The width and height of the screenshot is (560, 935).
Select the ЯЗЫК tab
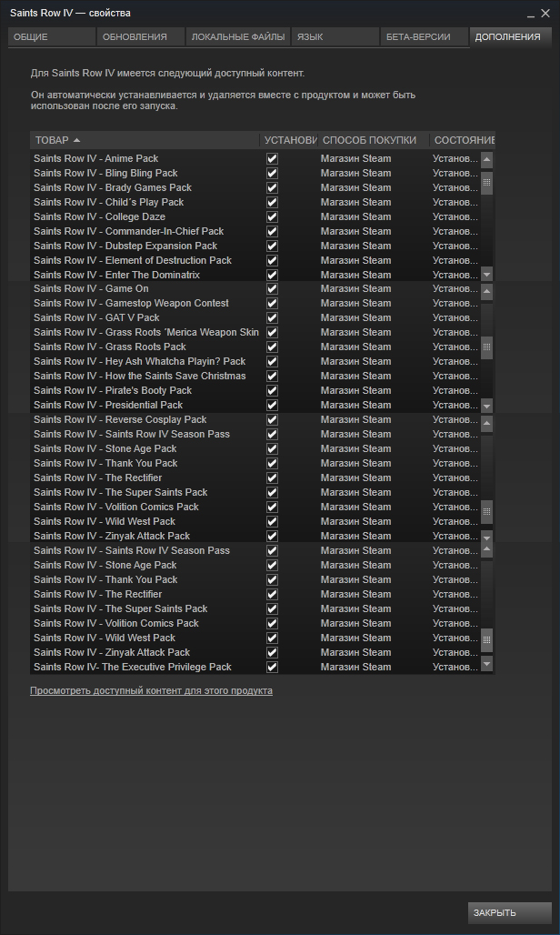(x=335, y=37)
